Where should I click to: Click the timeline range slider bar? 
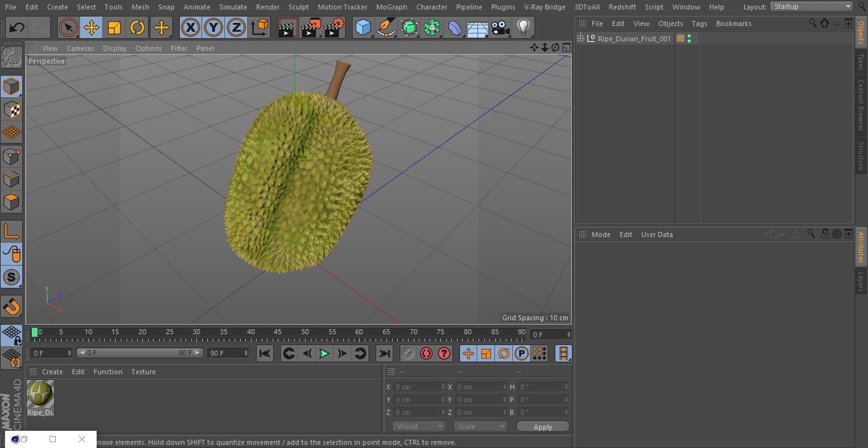[x=140, y=353]
